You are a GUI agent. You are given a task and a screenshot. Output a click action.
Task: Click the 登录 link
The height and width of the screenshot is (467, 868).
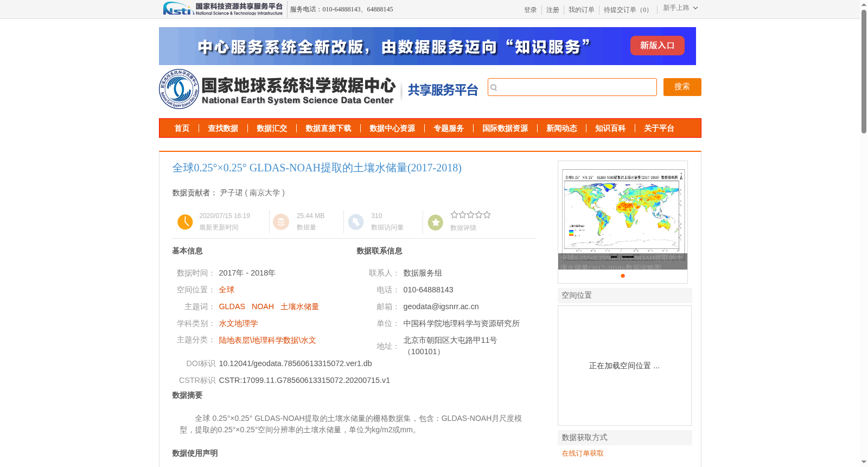point(531,10)
